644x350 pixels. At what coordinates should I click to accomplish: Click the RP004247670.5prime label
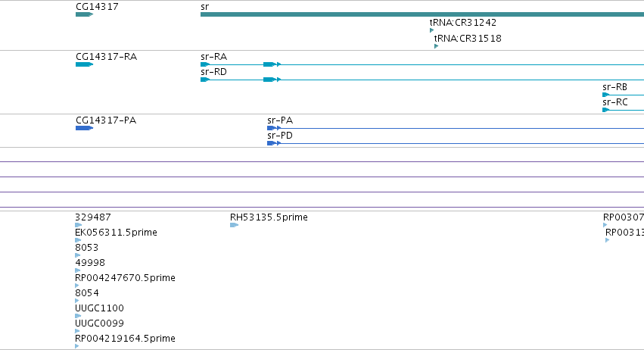pyautogui.click(x=125, y=278)
